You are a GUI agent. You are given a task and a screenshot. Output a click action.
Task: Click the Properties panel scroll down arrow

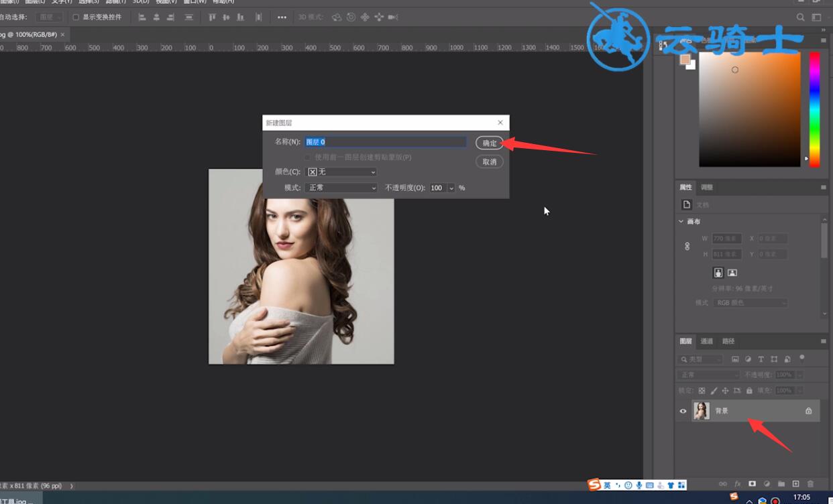point(824,314)
